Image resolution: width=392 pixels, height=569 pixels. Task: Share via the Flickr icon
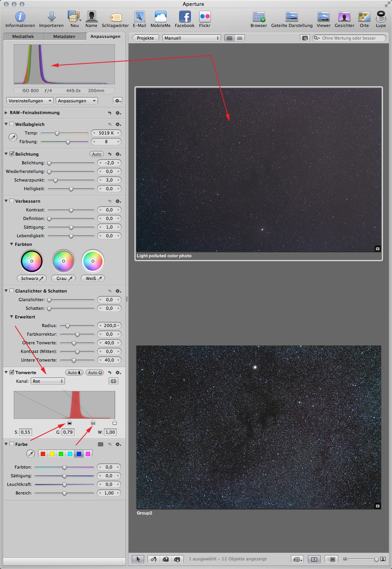(205, 16)
